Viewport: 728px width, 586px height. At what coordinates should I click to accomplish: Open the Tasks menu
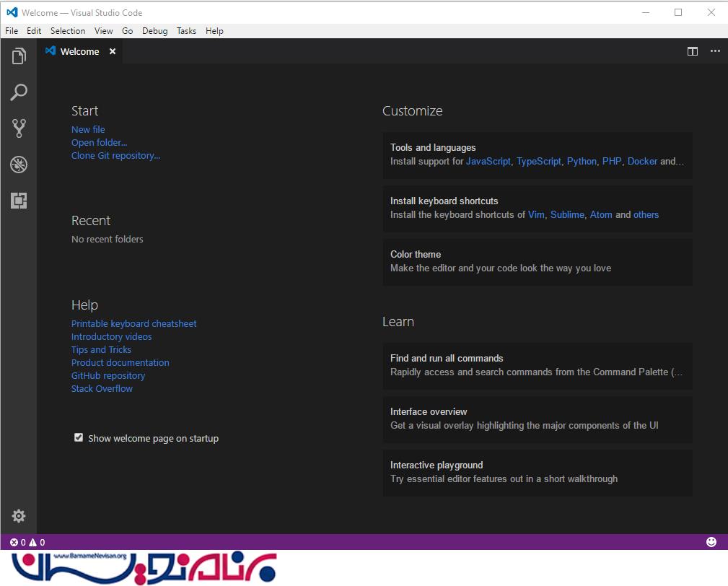pyautogui.click(x=186, y=30)
